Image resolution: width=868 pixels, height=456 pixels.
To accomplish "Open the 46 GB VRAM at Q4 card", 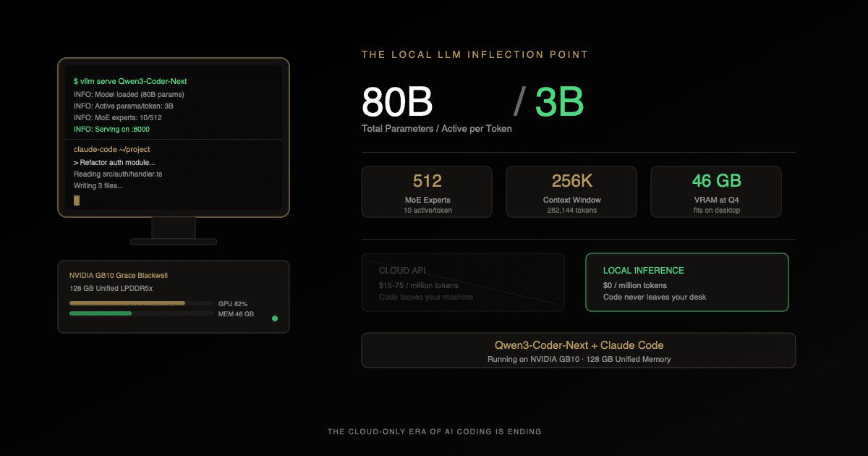I will tap(716, 192).
